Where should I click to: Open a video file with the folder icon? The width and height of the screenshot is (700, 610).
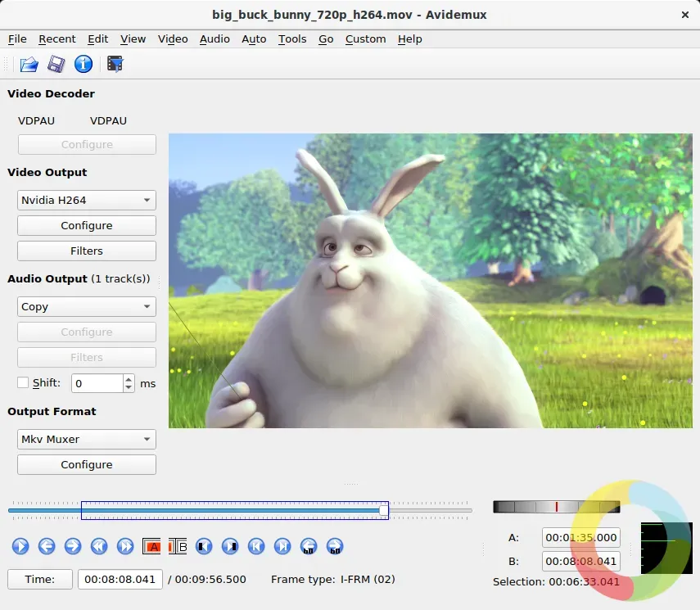[x=29, y=65]
